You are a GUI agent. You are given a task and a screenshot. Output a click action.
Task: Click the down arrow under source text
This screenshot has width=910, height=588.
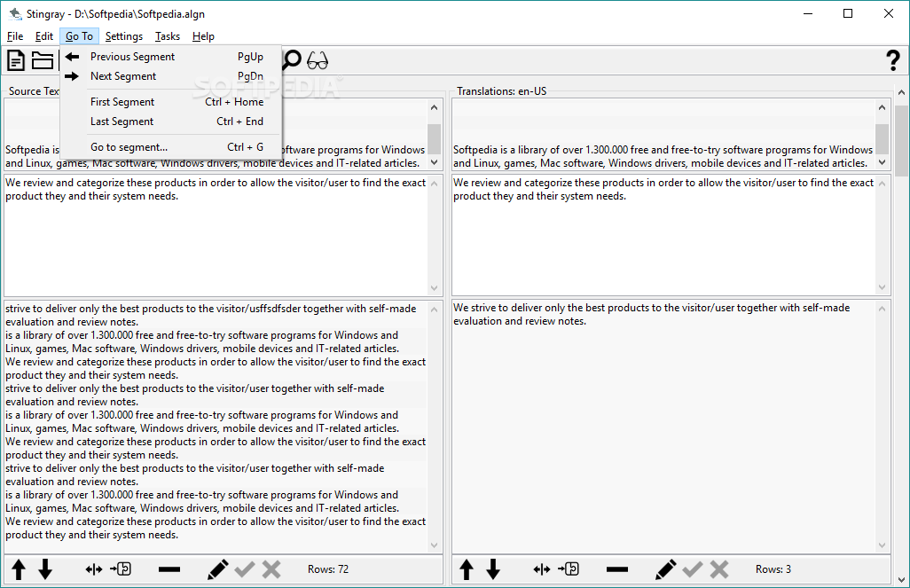click(45, 569)
